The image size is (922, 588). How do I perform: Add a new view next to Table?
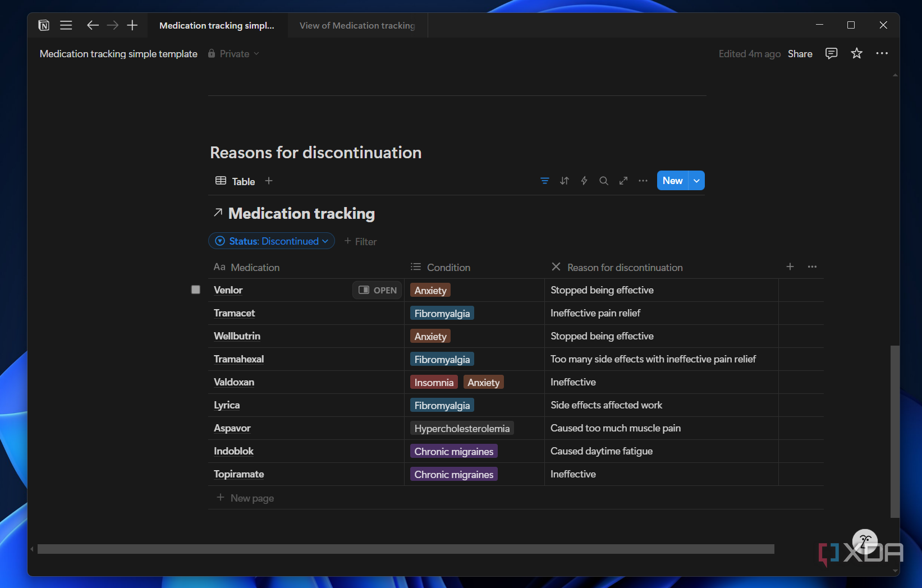pyautogui.click(x=269, y=181)
